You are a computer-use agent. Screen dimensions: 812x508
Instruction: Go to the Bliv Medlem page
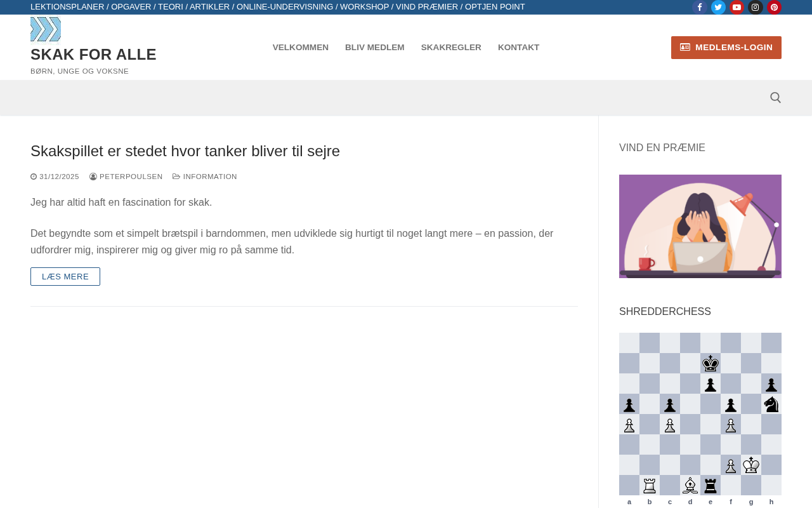coord(375,48)
